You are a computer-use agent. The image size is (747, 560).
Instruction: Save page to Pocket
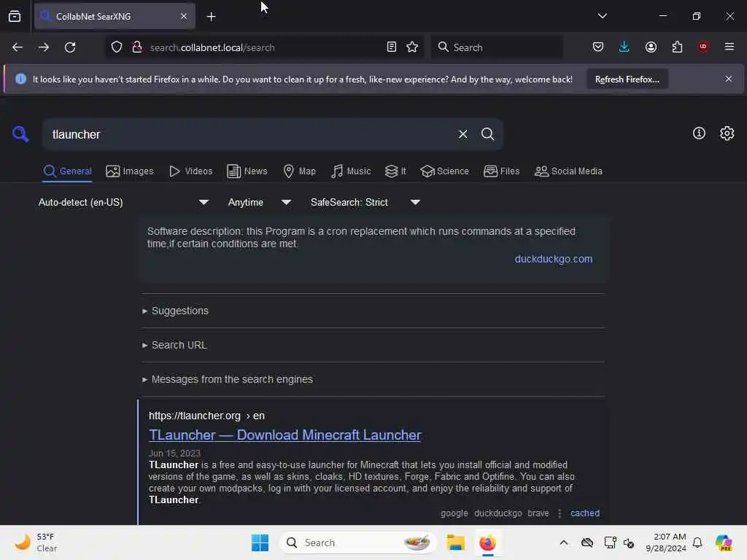pos(598,47)
